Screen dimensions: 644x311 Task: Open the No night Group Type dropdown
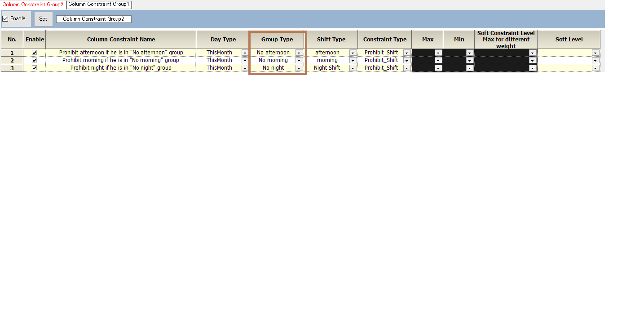point(299,68)
